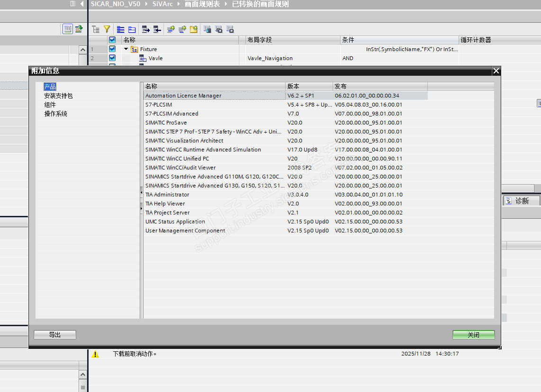Select 产品 category in dialog list
Image resolution: width=541 pixels, height=392 pixels.
point(50,87)
